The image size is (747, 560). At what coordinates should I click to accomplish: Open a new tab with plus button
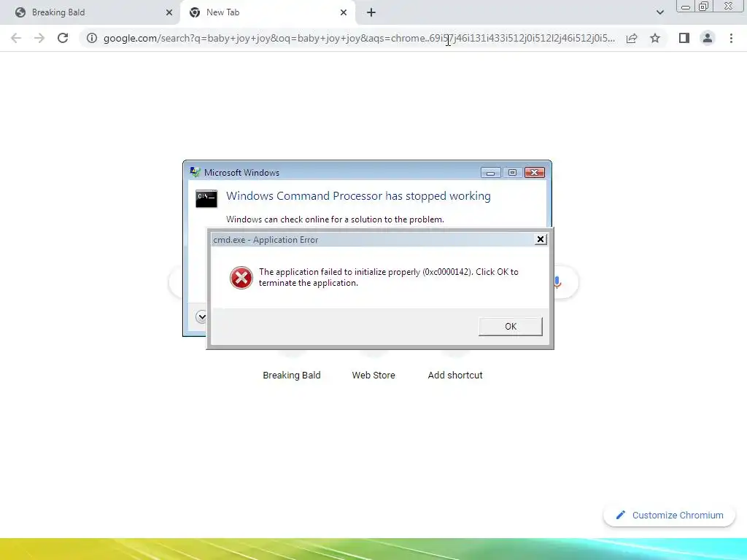pos(371,12)
